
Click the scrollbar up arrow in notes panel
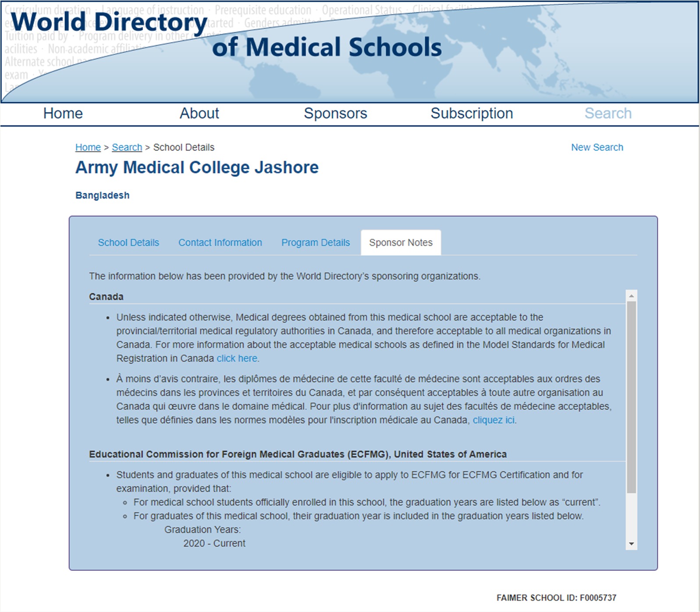point(631,295)
